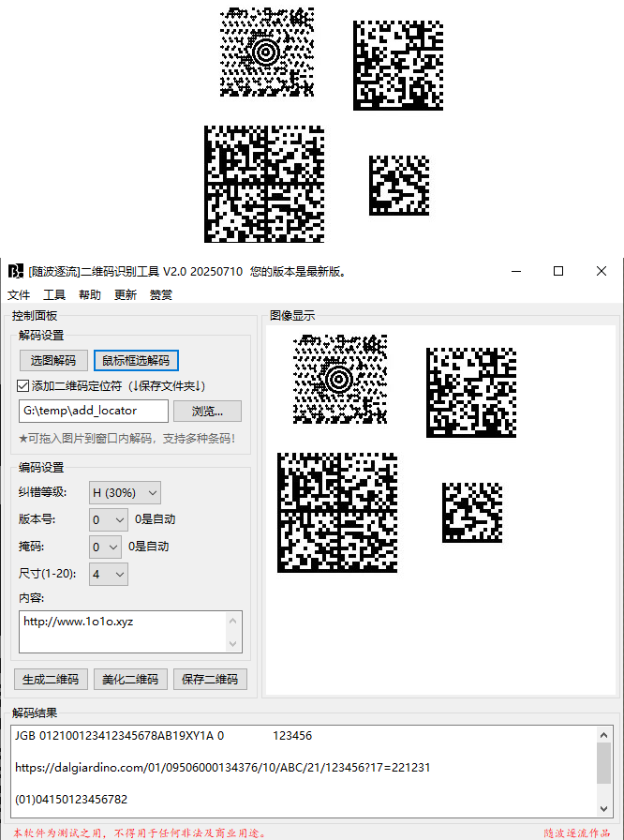Click the MaxiCode image in display panel
624x840 pixels.
click(340, 380)
